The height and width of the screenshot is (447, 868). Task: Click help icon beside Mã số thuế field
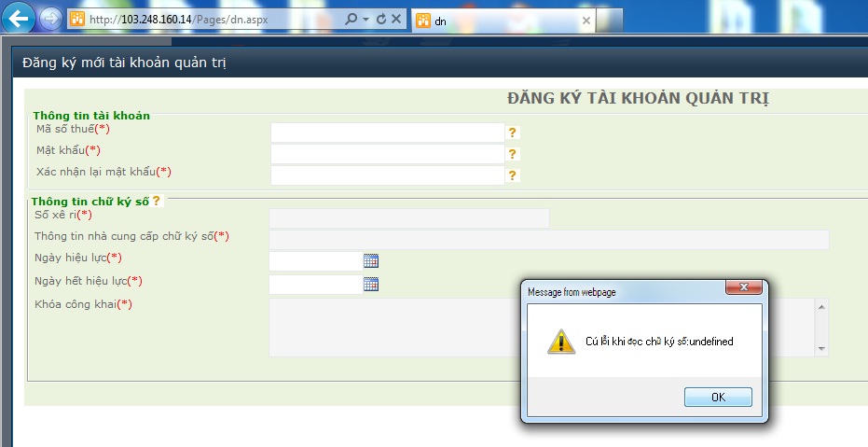tap(512, 133)
